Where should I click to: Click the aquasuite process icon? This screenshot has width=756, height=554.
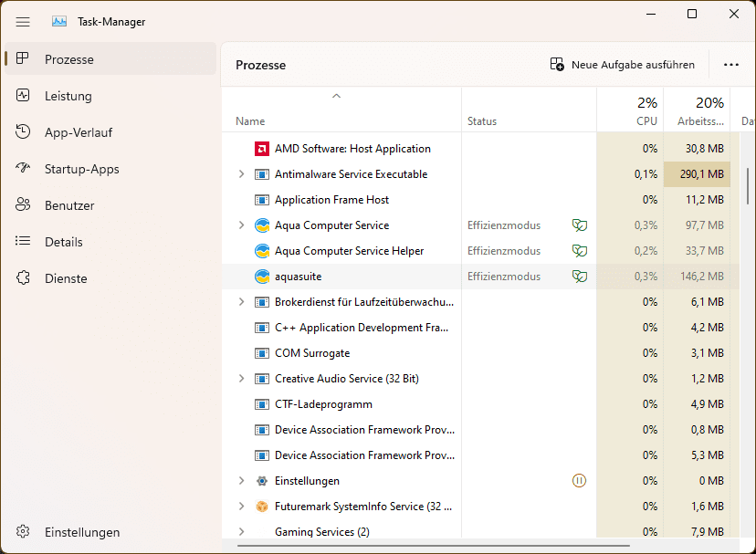262,277
